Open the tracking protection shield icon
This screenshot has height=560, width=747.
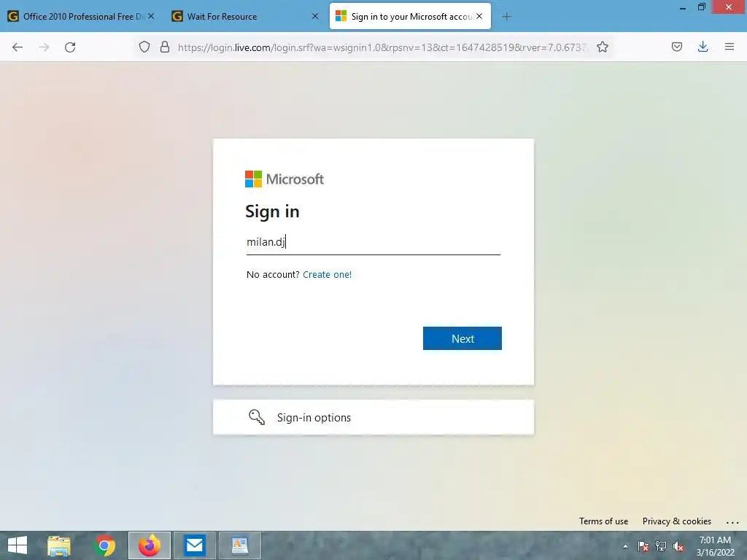point(144,47)
